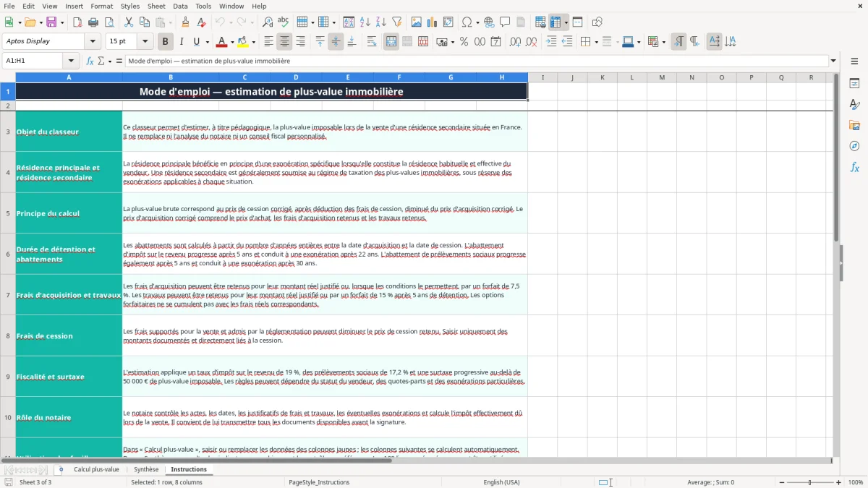Screen dimensions: 868x488
Task: Sort descending Z to A icon
Action: point(380,22)
